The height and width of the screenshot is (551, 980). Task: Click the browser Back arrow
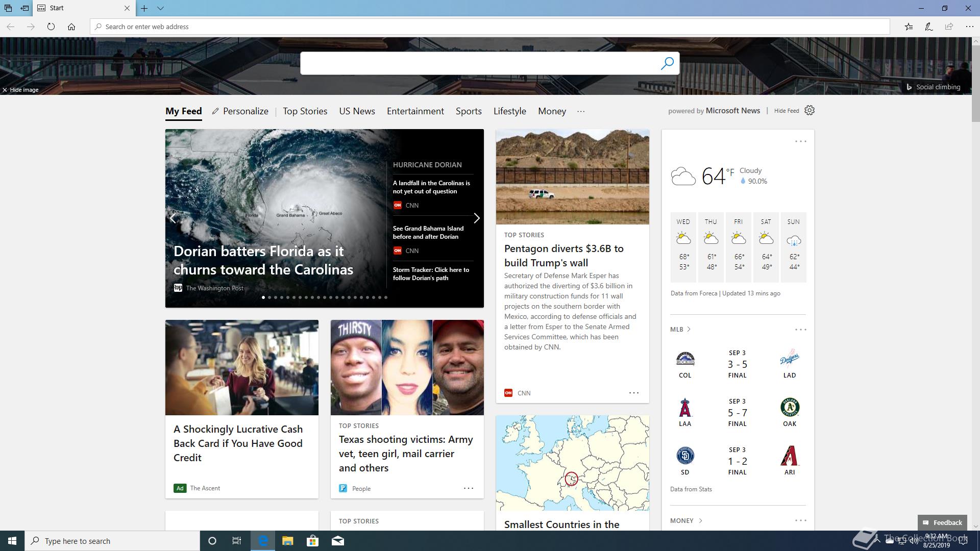pos(10,27)
